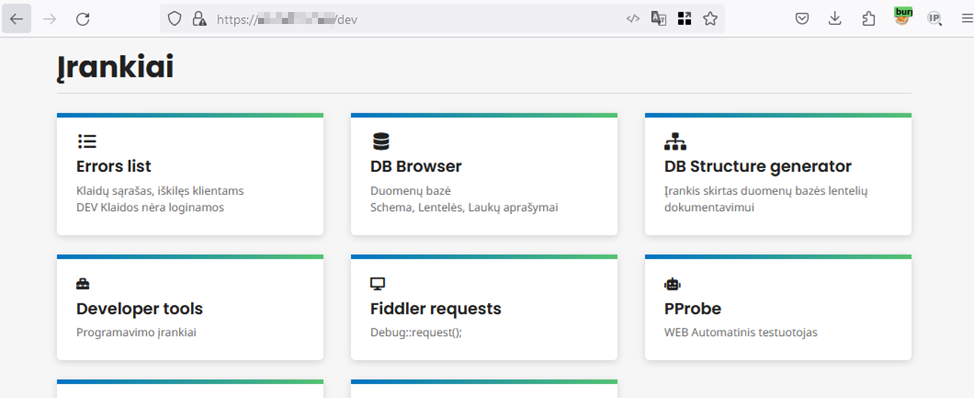Click the 'DEV Klaidos nėra loginamos' text
This screenshot has width=974, height=398.
pyautogui.click(x=150, y=207)
